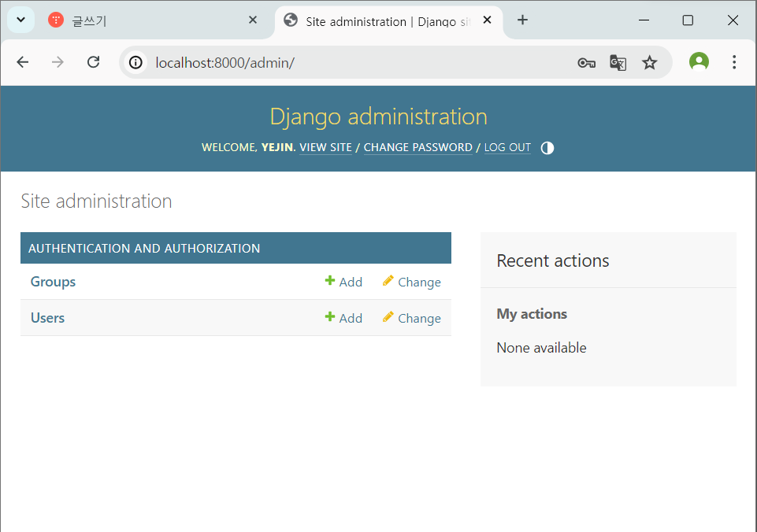This screenshot has width=757, height=532.
Task: Open the tab search dropdown arrow
Action: tap(20, 20)
